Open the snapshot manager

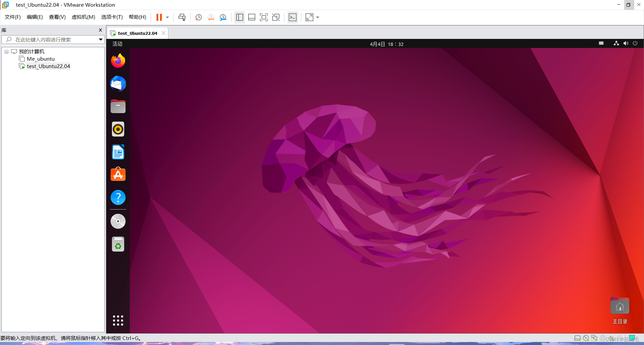(x=223, y=17)
